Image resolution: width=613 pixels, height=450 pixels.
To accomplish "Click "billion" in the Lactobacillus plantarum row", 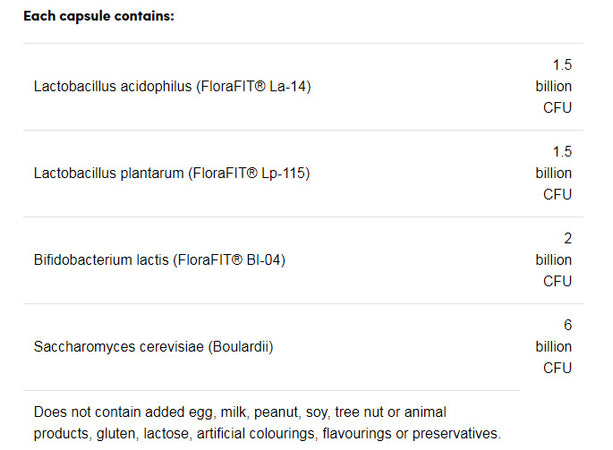I will click(x=553, y=173).
